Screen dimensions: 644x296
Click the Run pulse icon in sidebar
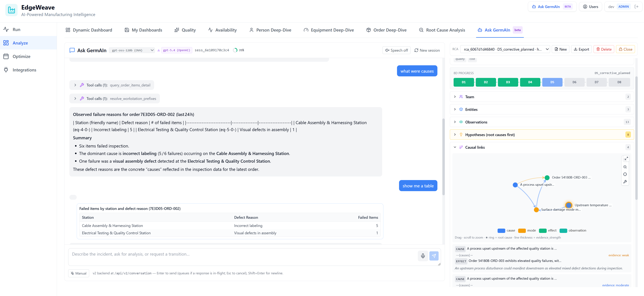pyautogui.click(x=6, y=29)
